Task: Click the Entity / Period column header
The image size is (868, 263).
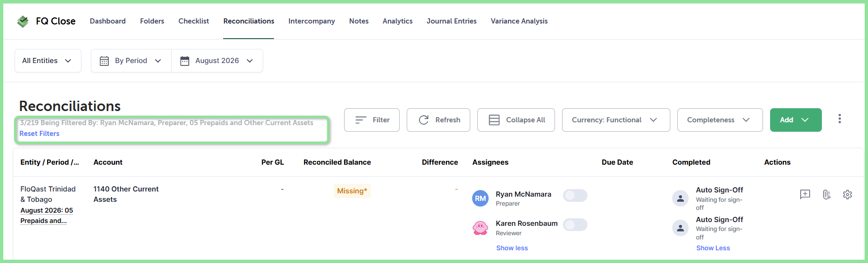Action: (49, 162)
